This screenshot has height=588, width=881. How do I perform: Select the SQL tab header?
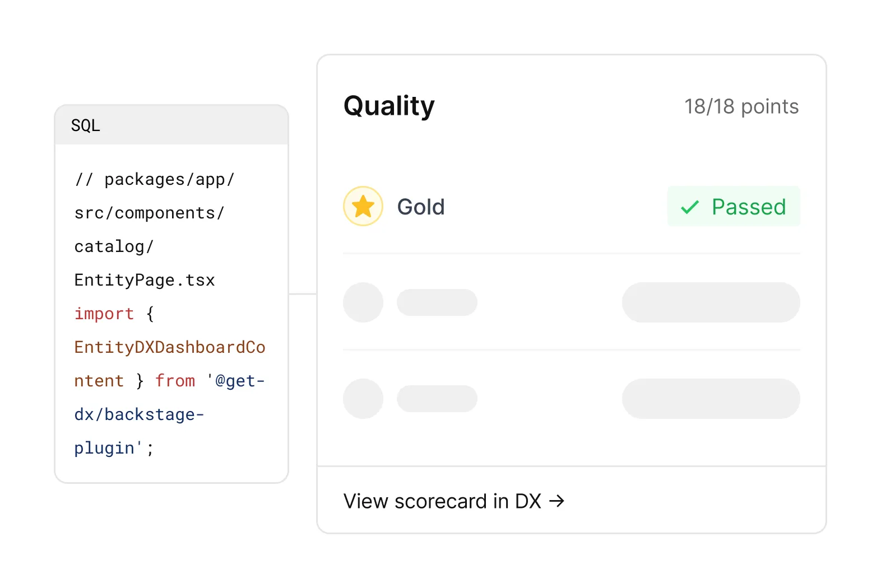(x=171, y=125)
